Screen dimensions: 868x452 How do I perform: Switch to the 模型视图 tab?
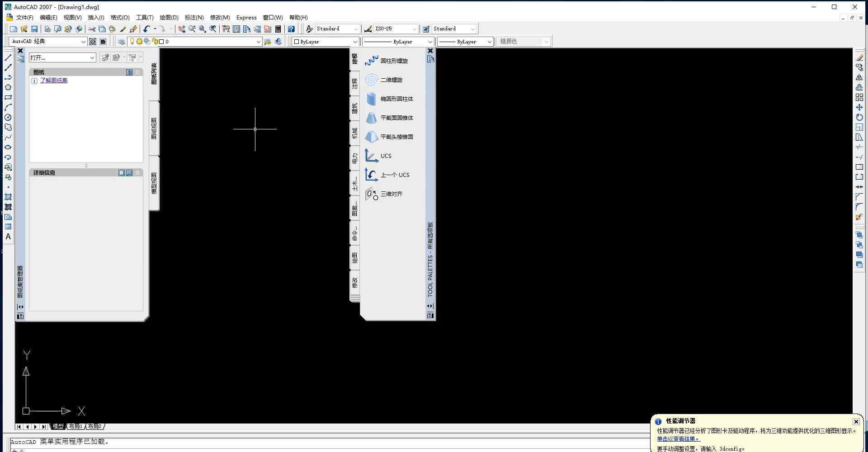tap(154, 183)
